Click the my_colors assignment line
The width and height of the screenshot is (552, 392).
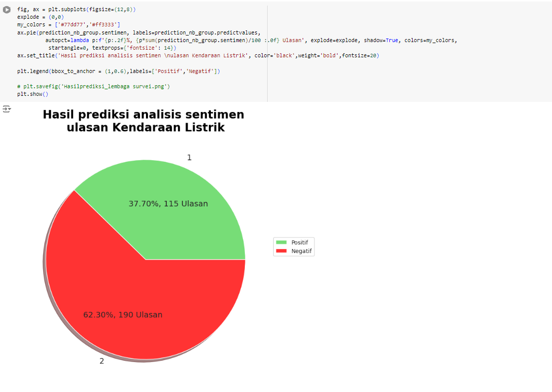click(x=68, y=25)
